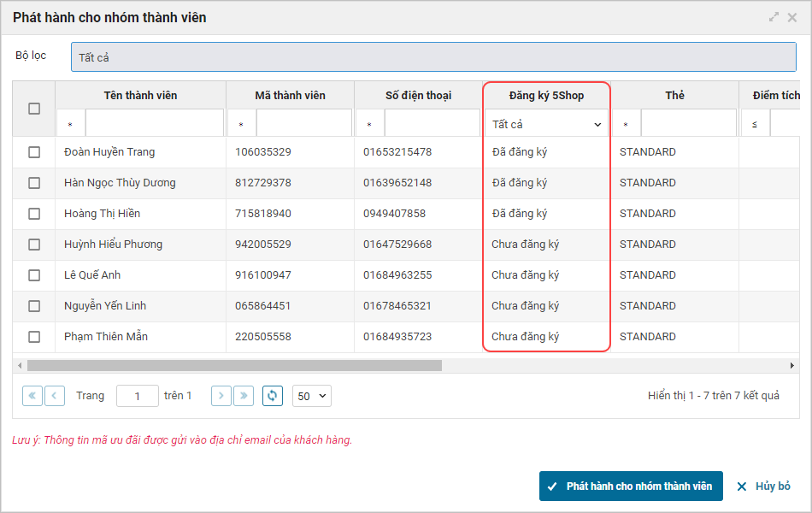Tick the select-all checkbox in header
This screenshot has height=513, width=812.
(x=34, y=109)
